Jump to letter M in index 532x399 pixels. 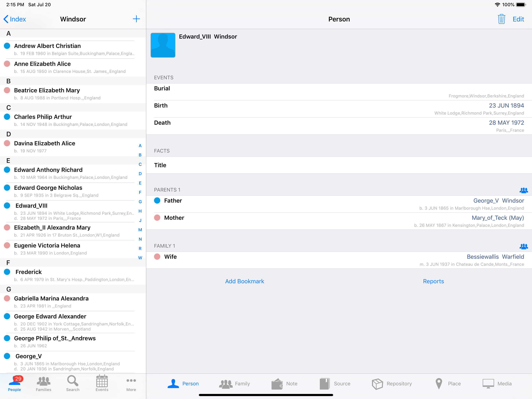tap(140, 230)
